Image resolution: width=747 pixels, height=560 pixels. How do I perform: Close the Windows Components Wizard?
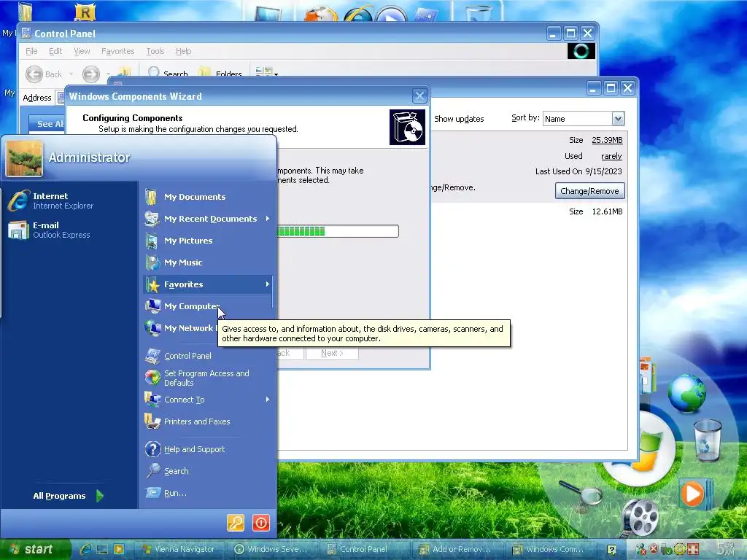point(419,96)
